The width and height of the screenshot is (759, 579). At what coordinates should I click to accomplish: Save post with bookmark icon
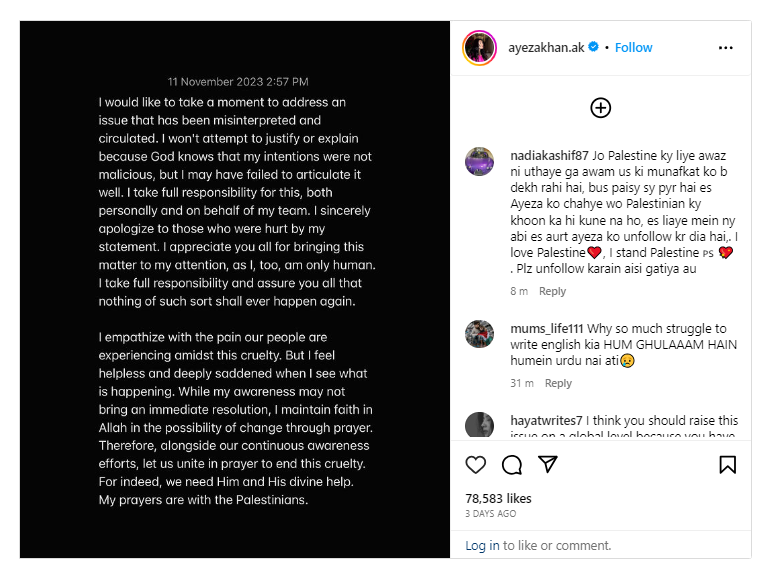click(x=728, y=465)
